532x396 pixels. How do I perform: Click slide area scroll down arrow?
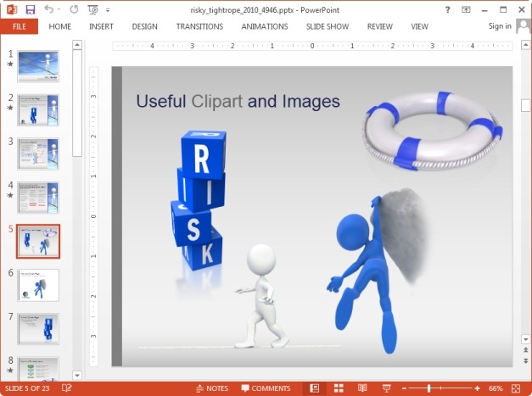525,339
